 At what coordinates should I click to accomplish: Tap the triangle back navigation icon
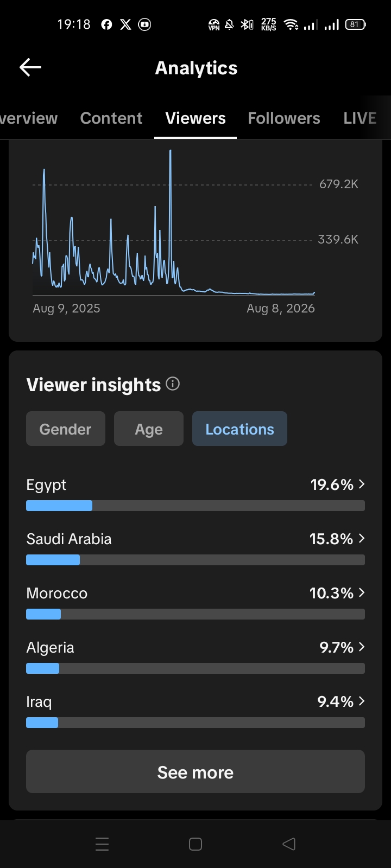click(289, 844)
